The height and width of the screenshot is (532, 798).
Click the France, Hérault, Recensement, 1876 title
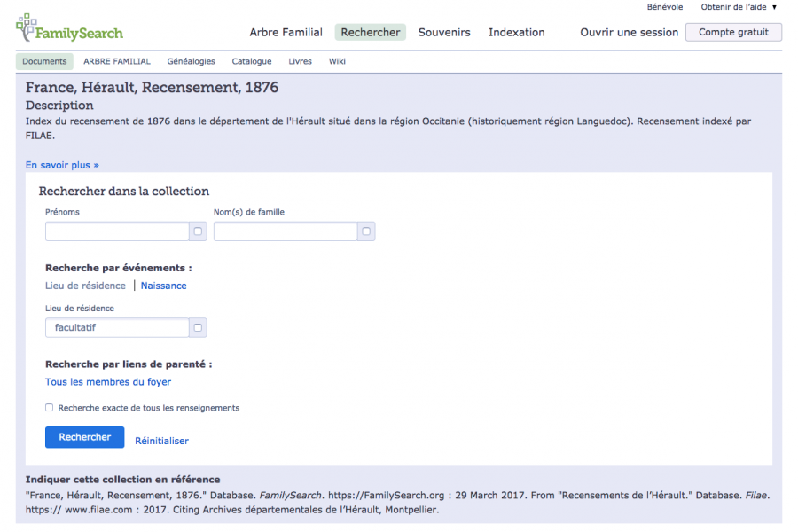coord(152,87)
